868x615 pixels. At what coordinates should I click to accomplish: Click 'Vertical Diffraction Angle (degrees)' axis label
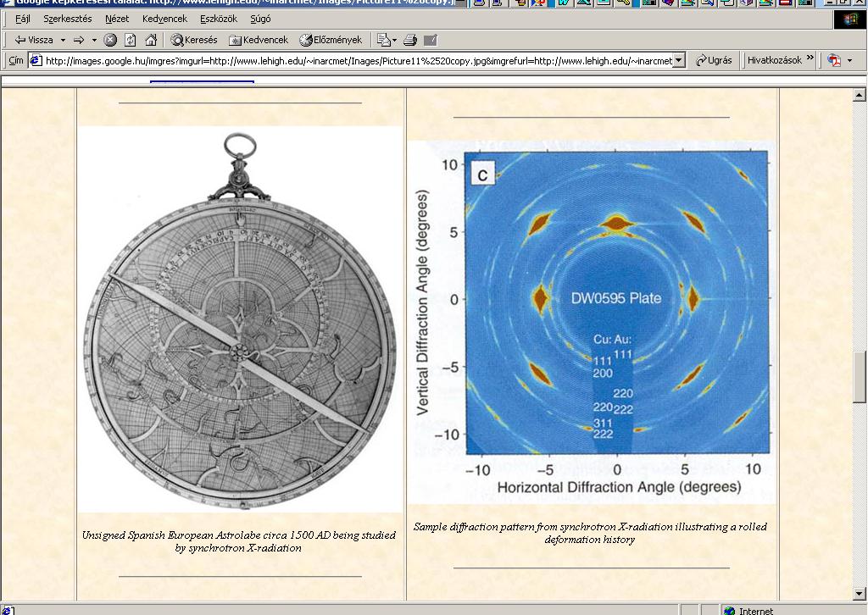pos(422,302)
